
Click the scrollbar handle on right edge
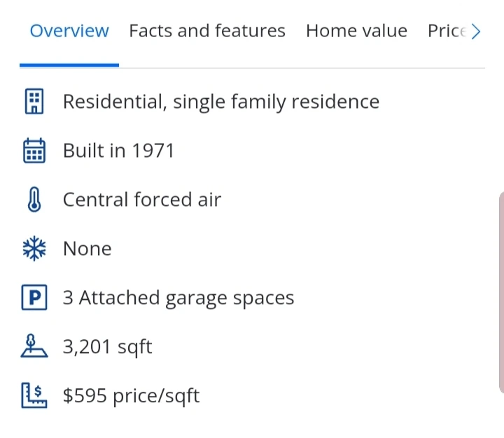[500, 291]
